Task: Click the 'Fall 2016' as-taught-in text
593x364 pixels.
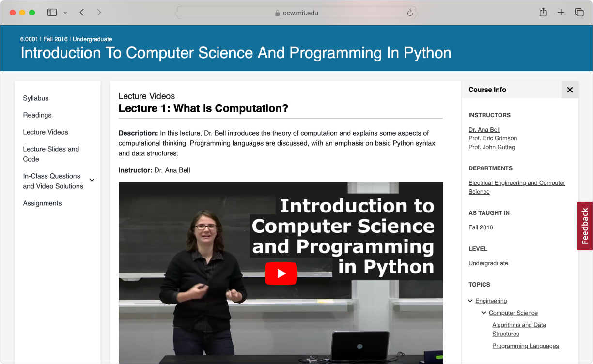Action: (x=481, y=227)
